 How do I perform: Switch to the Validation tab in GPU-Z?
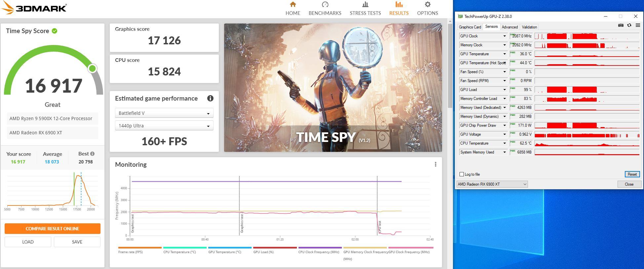pos(529,27)
